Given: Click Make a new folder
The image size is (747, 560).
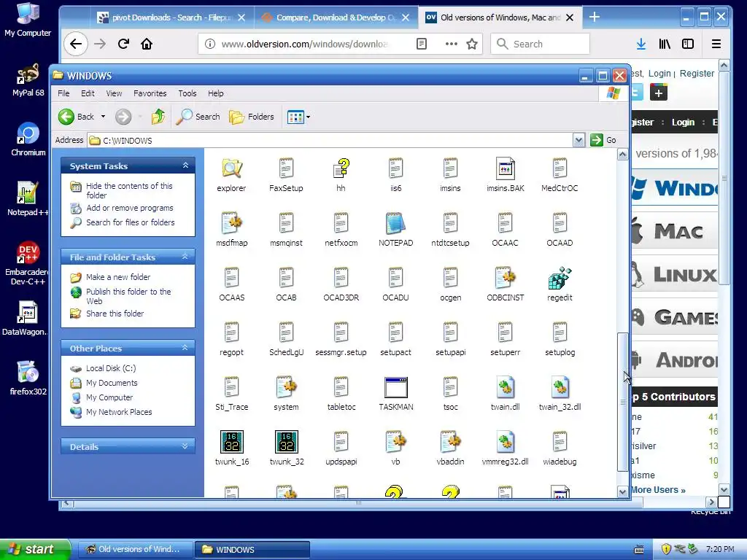Looking at the screenshot, I should [118, 277].
